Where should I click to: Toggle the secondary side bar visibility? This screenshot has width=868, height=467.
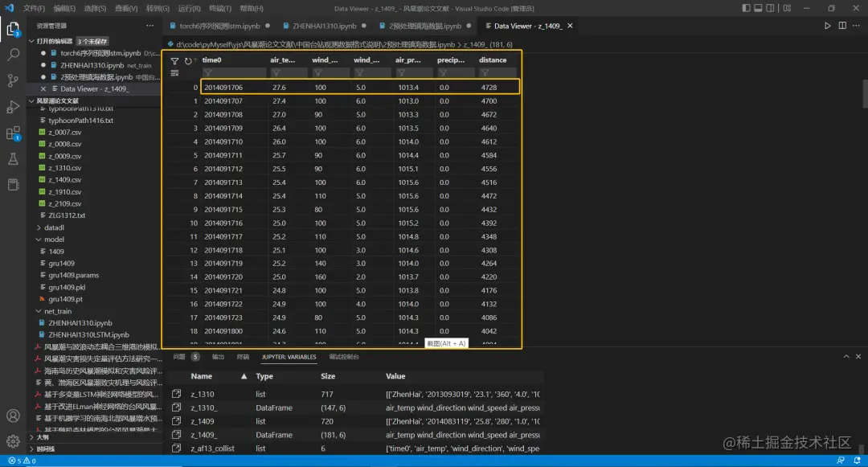coord(770,8)
